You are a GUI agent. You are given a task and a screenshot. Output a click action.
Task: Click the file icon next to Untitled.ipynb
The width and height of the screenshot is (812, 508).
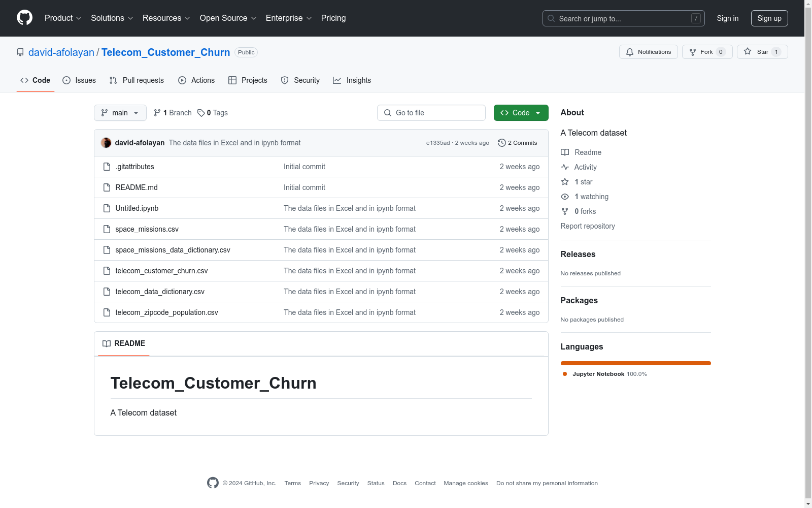coord(107,208)
